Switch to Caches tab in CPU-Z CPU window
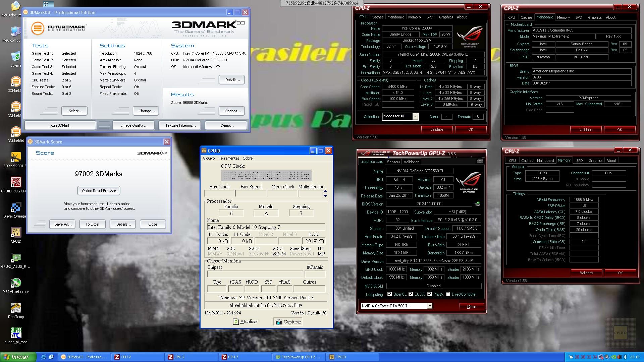This screenshot has width=644, height=362. pos(377,17)
